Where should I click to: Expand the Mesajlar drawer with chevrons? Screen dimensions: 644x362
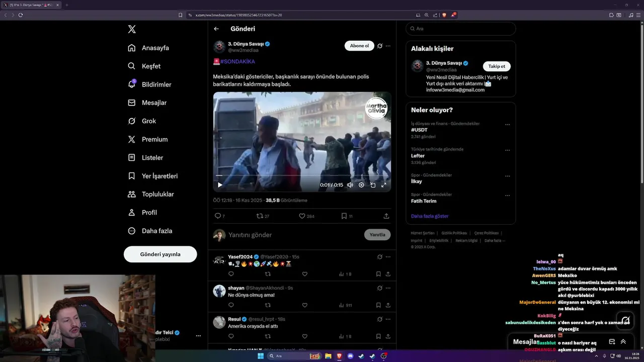pyautogui.click(x=623, y=341)
